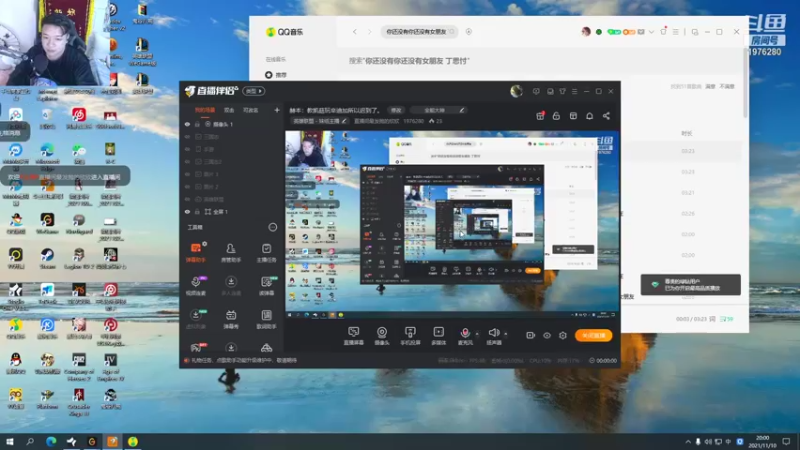Screen dimensions: 800x450
Task: Collapse the toolbox section with circle icon
Action: pos(272,227)
